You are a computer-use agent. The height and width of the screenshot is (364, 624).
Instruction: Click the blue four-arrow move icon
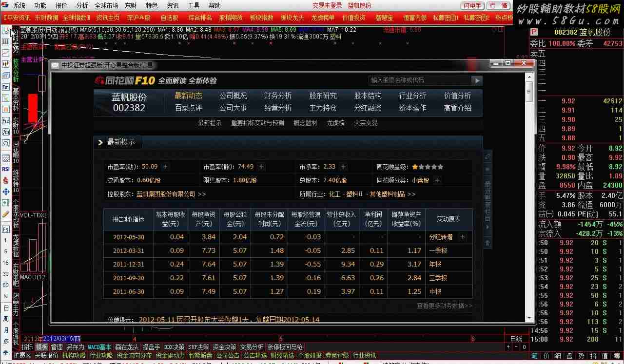tap(6, 191)
